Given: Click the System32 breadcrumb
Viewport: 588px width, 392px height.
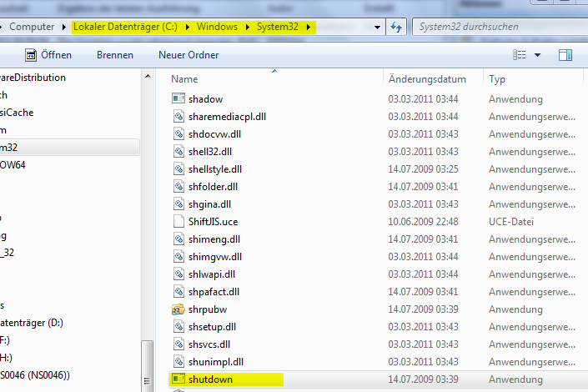Looking at the screenshot, I should [x=278, y=27].
